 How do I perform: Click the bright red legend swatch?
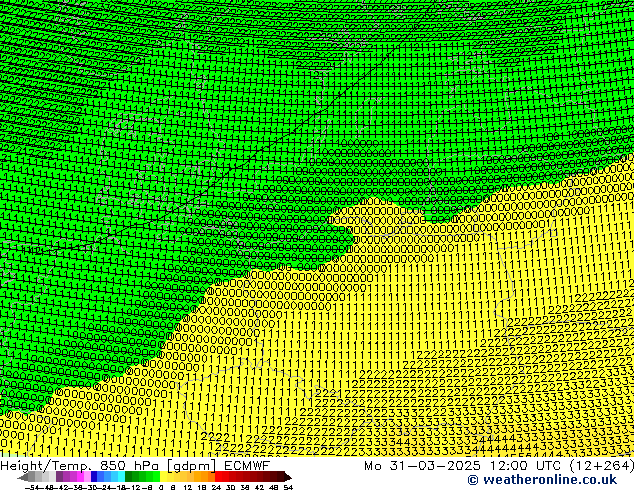click(218, 476)
